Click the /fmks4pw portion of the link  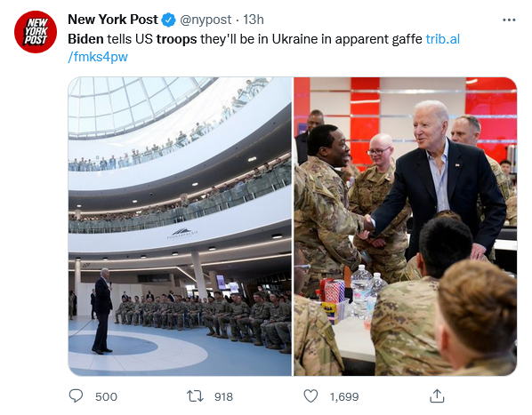point(98,57)
